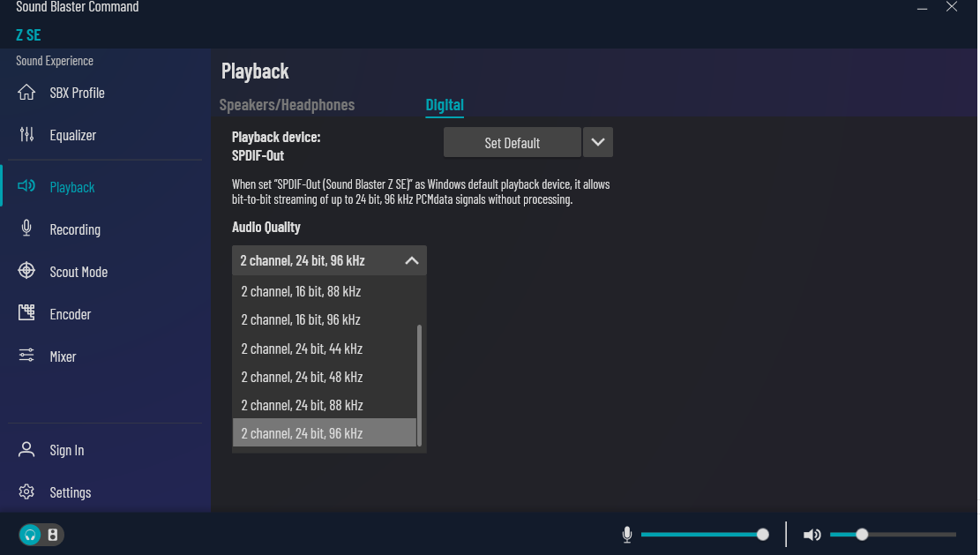Switch to Speakers/Headphones tab
980x555 pixels.
point(287,104)
